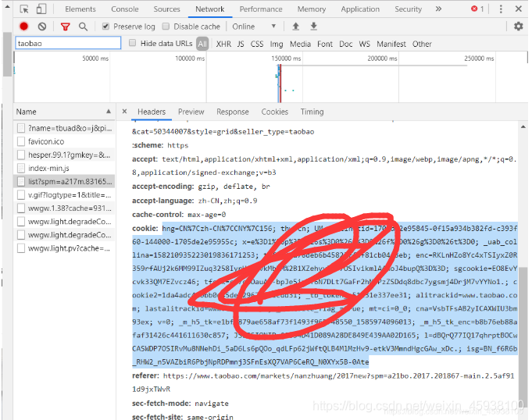Filter requests by Img

click(277, 44)
